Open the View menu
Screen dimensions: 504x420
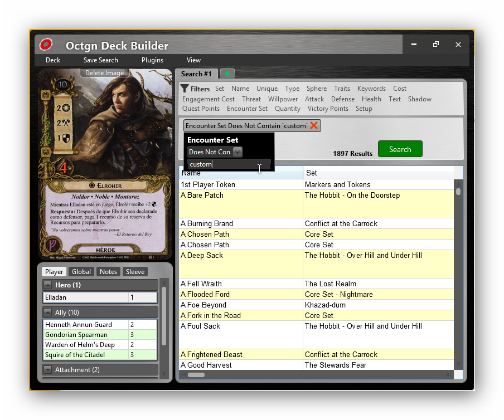click(x=193, y=60)
